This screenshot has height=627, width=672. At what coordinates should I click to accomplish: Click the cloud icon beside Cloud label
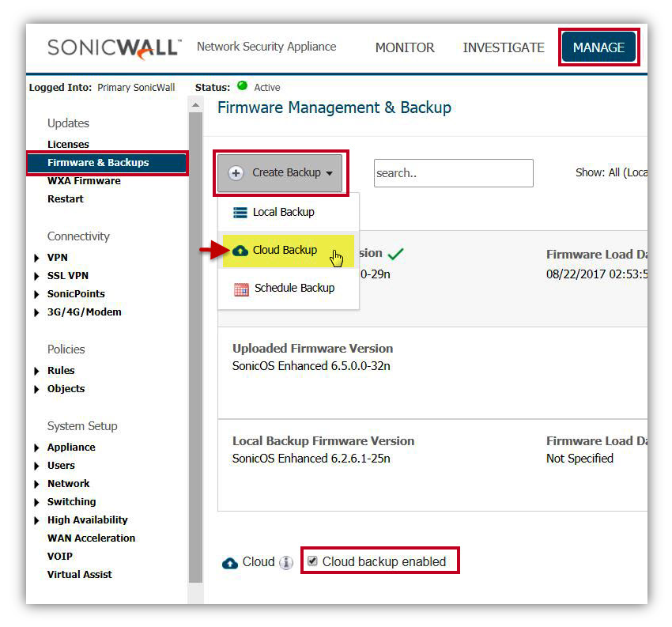coord(230,563)
